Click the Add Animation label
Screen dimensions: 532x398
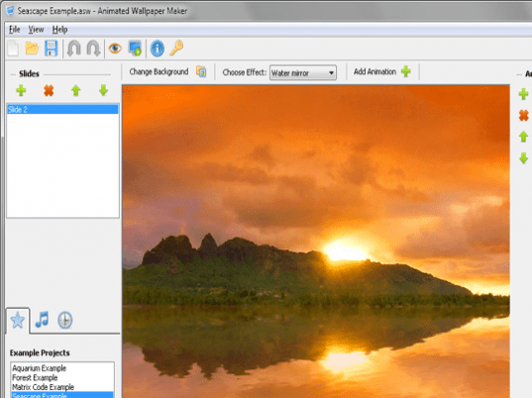374,72
